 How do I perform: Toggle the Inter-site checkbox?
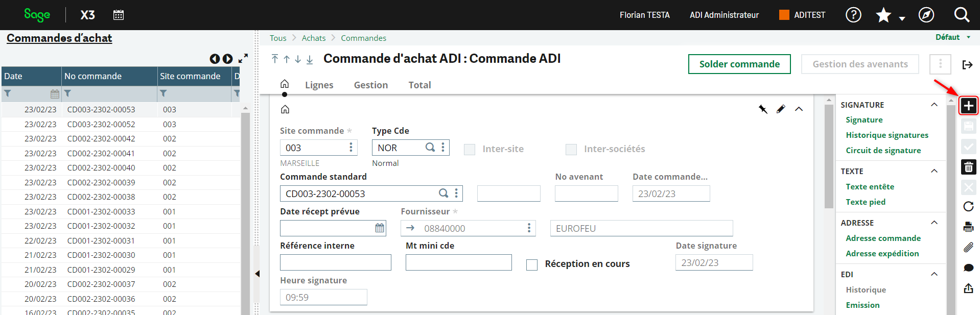pyautogui.click(x=470, y=149)
